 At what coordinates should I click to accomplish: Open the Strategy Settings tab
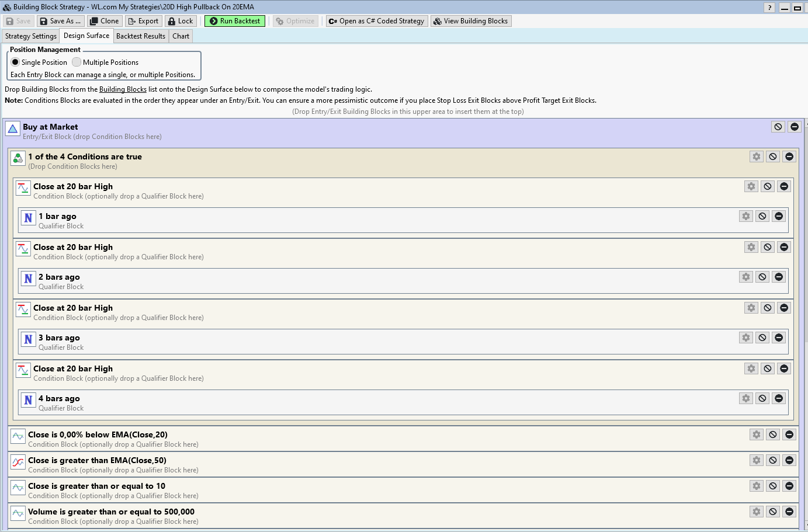31,36
